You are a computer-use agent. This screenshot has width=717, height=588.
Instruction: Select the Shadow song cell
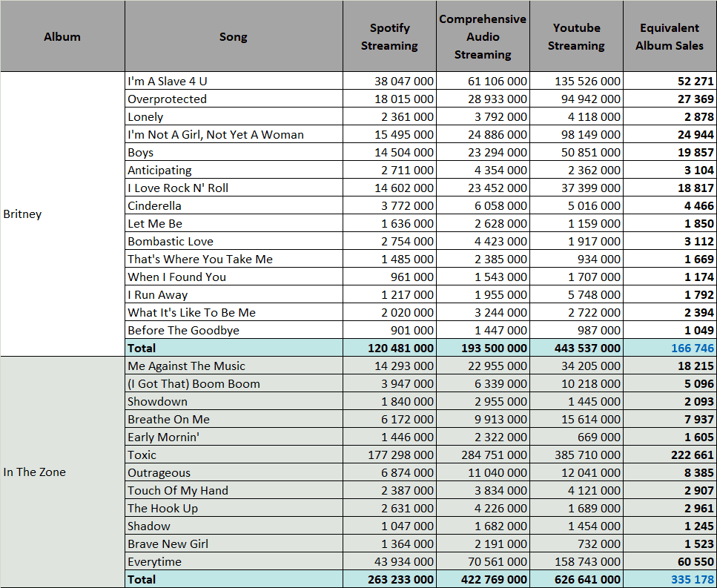click(234, 526)
